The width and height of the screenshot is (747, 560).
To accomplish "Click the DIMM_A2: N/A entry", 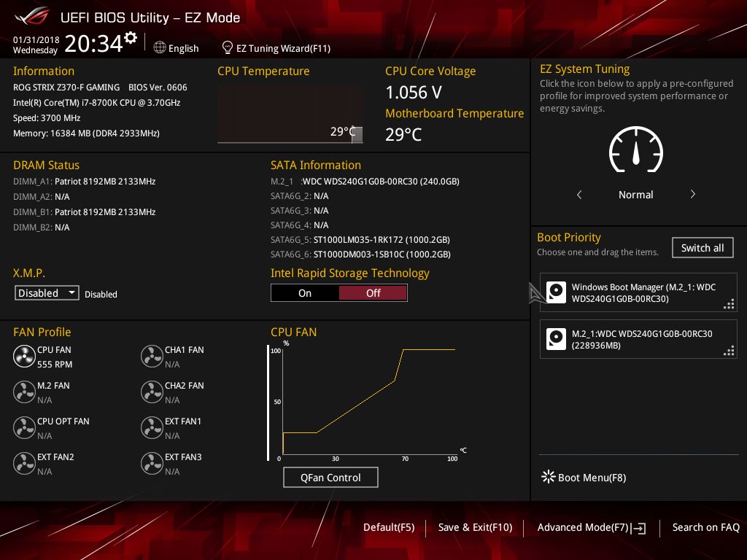I will [x=42, y=197].
